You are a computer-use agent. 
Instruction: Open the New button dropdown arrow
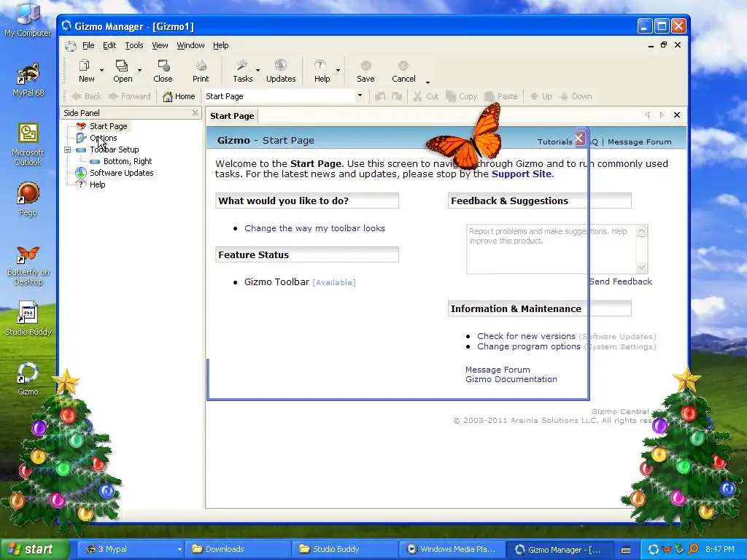(101, 71)
